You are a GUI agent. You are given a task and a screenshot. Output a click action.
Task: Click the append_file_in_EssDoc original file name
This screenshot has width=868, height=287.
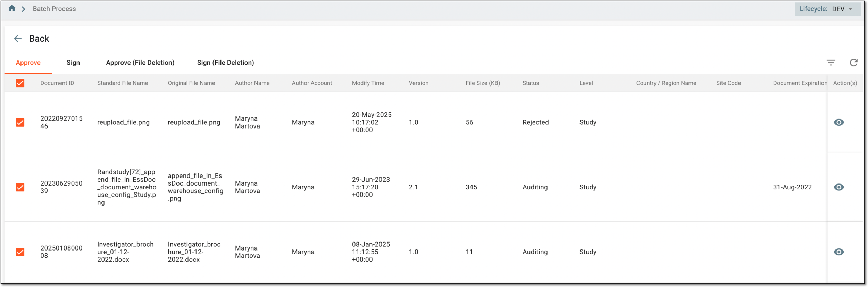pos(195,187)
